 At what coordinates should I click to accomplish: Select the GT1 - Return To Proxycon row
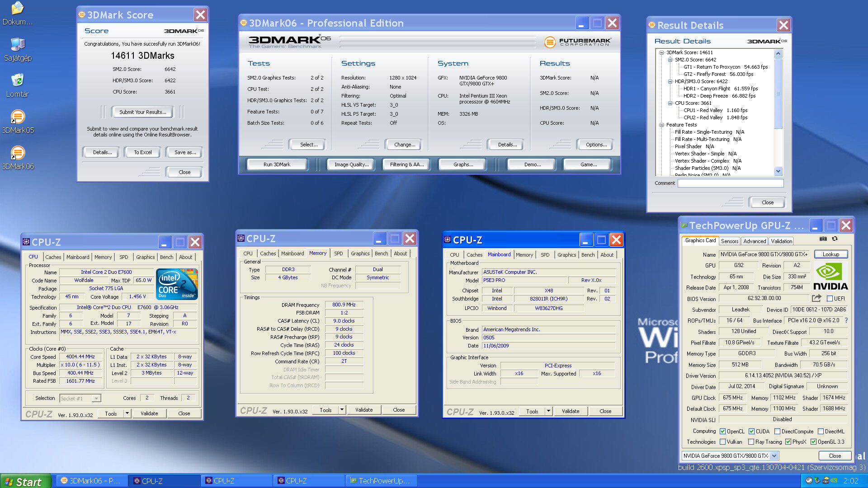(726, 67)
